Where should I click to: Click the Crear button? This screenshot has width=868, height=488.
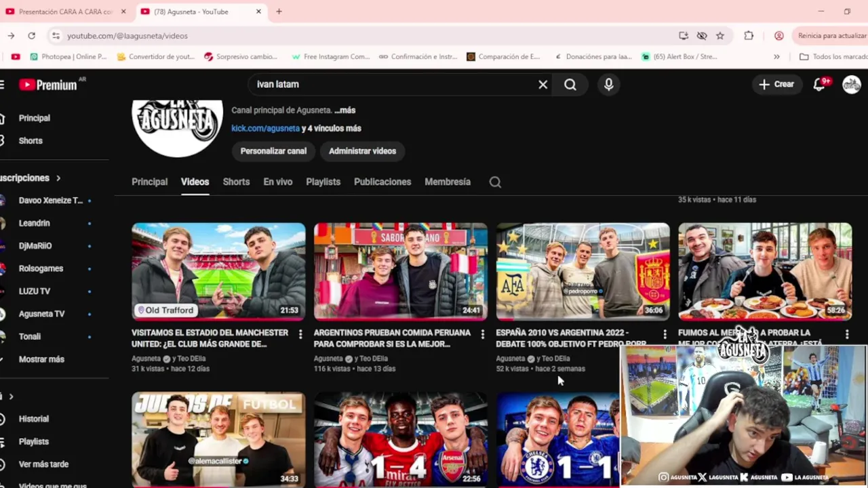(776, 85)
